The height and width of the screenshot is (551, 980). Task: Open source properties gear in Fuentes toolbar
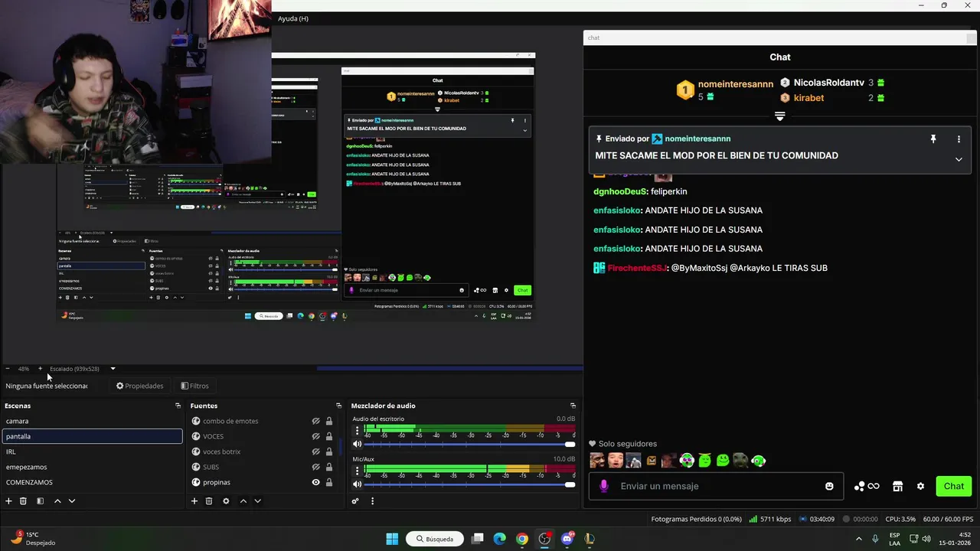(226, 501)
